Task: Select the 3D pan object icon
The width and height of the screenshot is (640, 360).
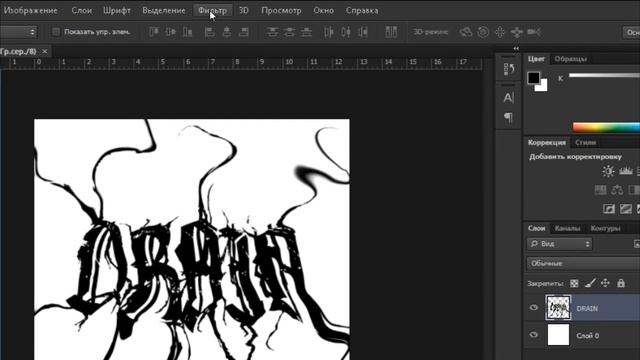Action: coord(500,32)
